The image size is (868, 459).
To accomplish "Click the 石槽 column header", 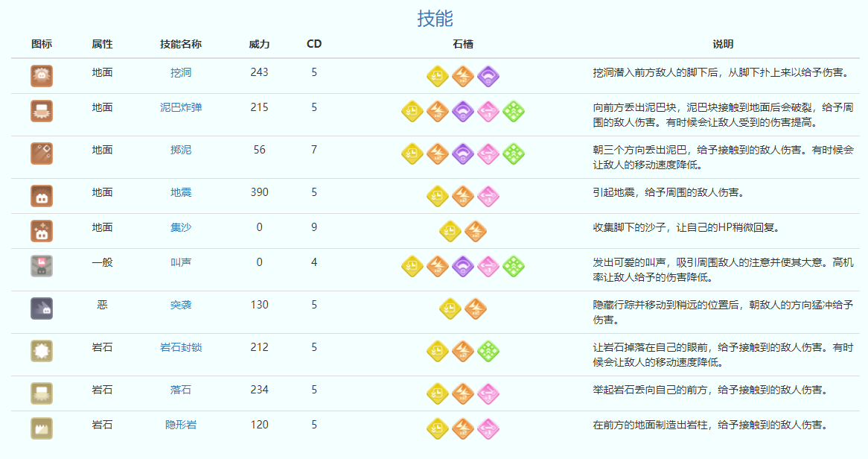I will [x=463, y=45].
